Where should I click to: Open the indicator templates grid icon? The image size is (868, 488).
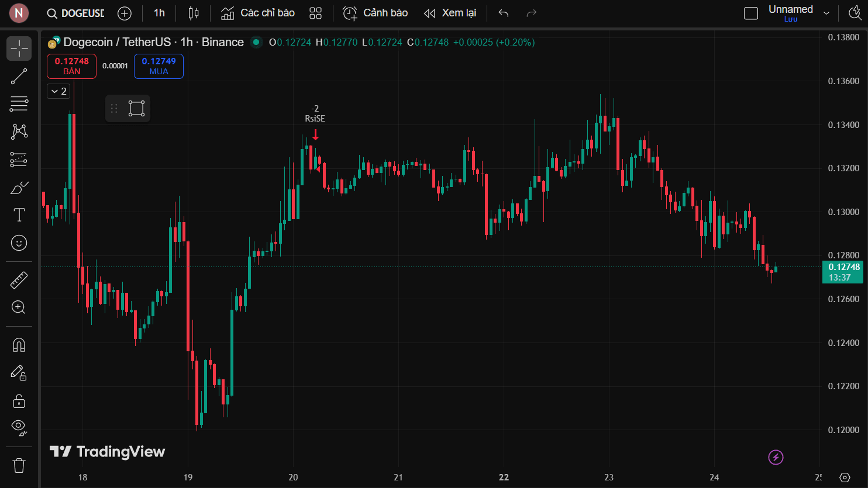[316, 13]
